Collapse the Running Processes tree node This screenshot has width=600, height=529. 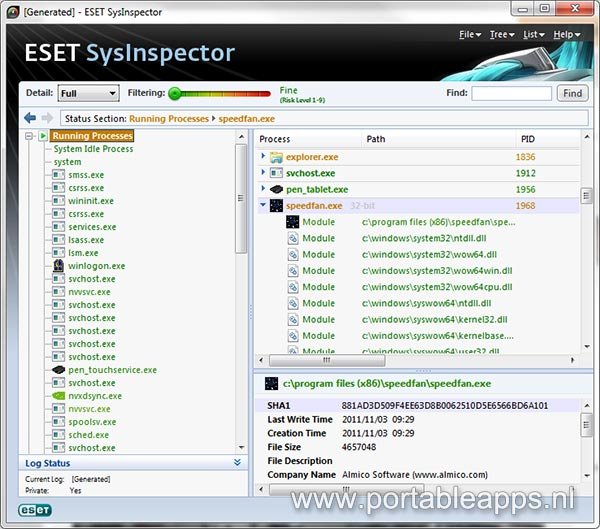click(x=30, y=136)
